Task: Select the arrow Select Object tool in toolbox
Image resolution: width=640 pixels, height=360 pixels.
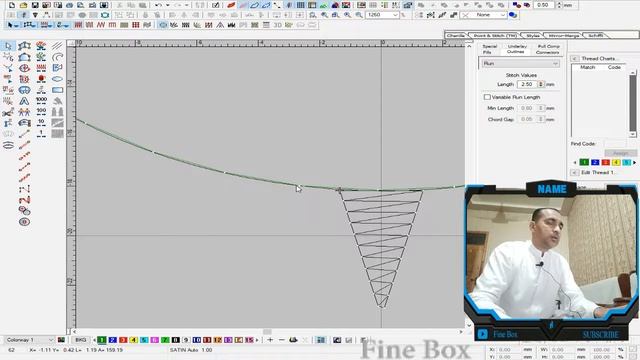Action: click(8, 46)
